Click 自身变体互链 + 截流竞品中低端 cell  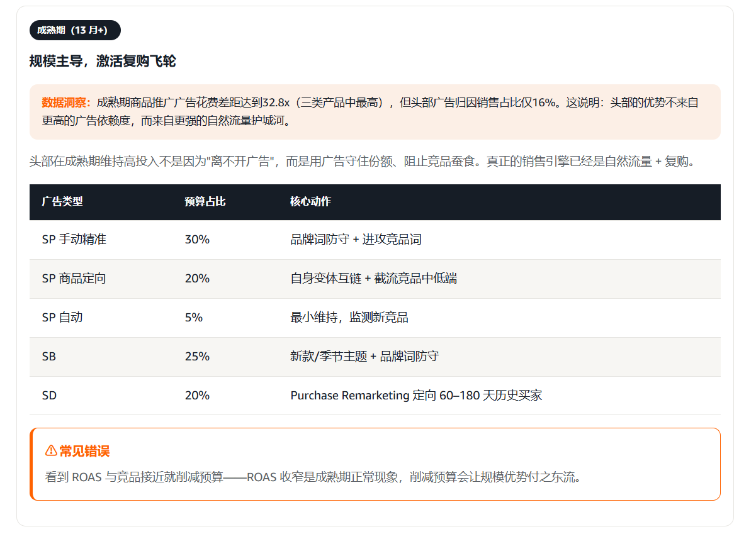point(374,279)
